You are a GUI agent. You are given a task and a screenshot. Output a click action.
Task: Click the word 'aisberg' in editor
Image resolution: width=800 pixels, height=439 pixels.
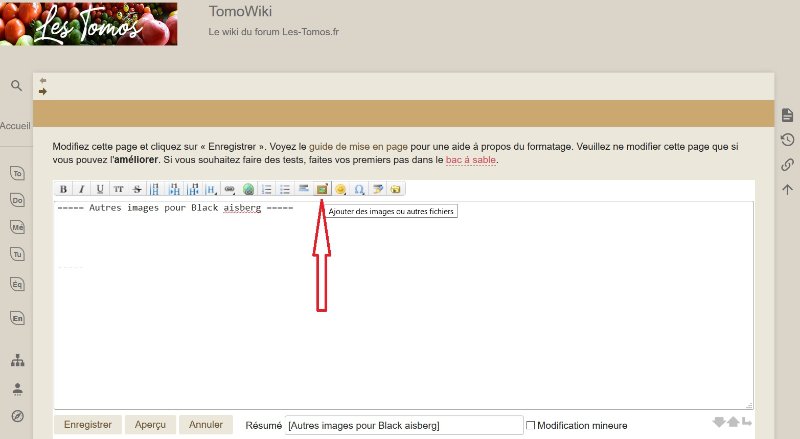tap(242, 208)
